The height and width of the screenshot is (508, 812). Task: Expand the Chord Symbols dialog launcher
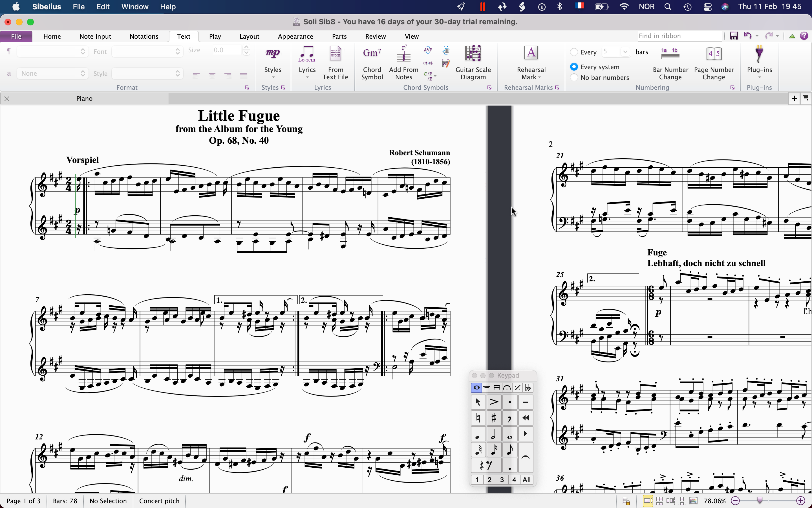pos(489,88)
